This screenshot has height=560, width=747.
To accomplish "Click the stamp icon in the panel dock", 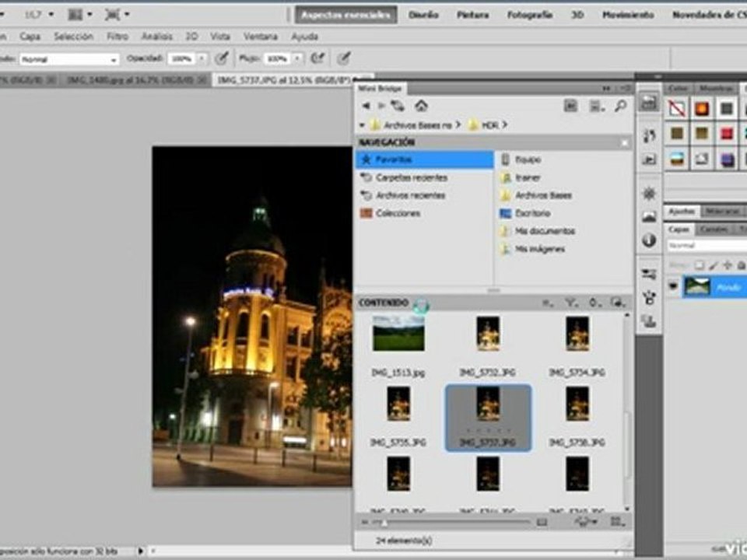I will [649, 321].
